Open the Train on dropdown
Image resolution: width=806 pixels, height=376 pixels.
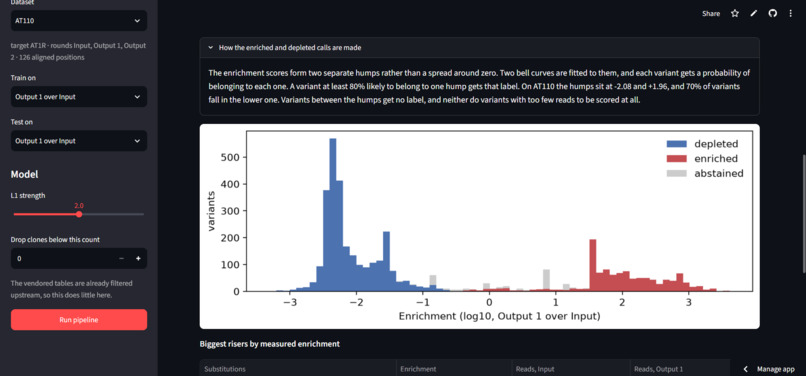pyautogui.click(x=79, y=97)
